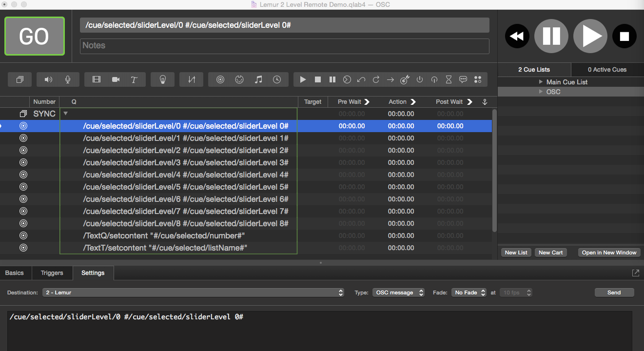Viewport: 644px width, 351px height.
Task: Show the Active Cues tab
Action: click(x=607, y=69)
